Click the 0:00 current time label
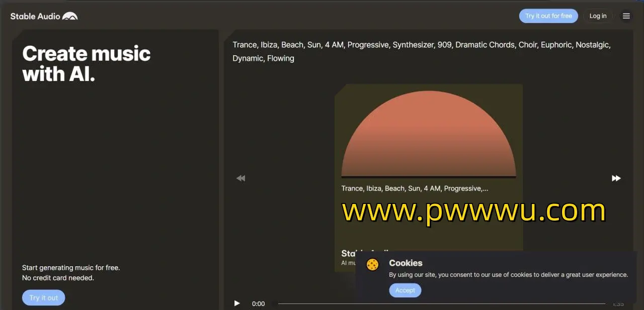Image resolution: width=644 pixels, height=310 pixels. [258, 303]
